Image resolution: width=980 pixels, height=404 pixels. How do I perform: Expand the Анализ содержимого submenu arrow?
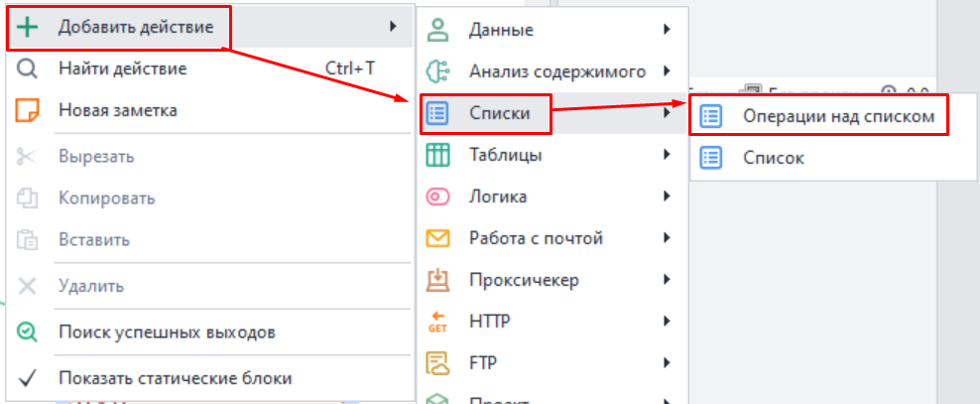click(x=668, y=70)
